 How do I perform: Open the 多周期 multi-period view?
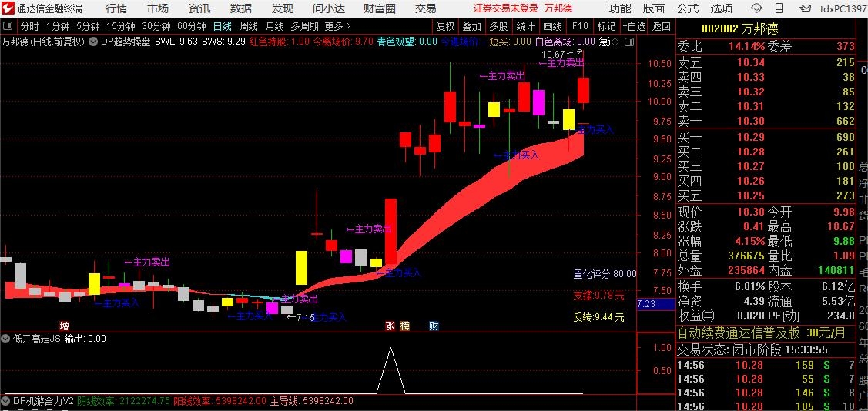click(x=304, y=26)
